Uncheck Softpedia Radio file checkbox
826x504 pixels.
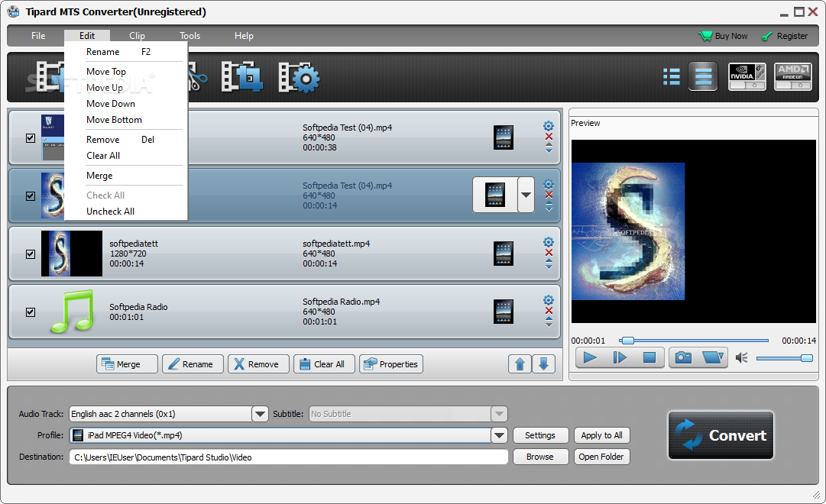[31, 312]
